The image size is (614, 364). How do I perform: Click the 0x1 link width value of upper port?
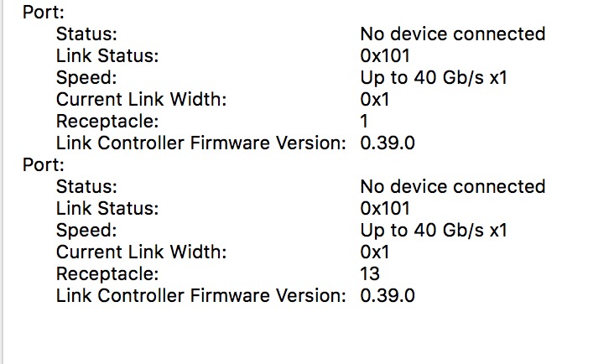point(375,100)
